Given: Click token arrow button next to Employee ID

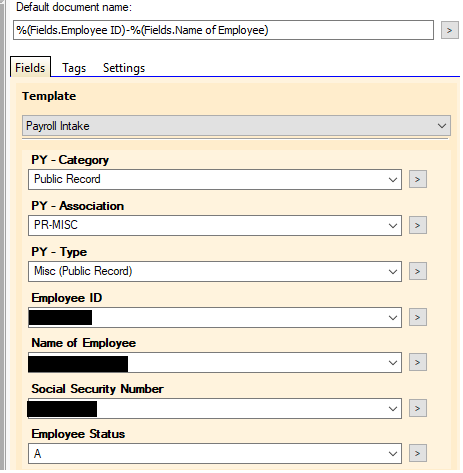Looking at the screenshot, I should pos(418,317).
